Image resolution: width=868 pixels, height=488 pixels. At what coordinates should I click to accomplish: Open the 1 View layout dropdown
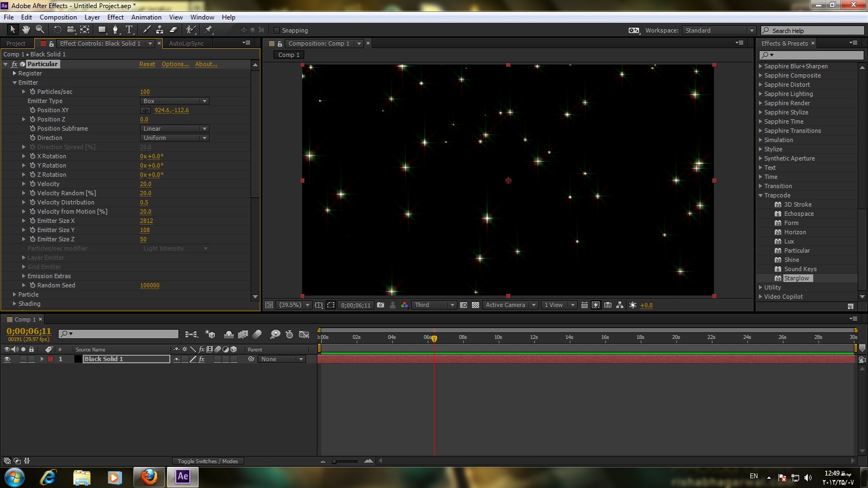pos(559,305)
